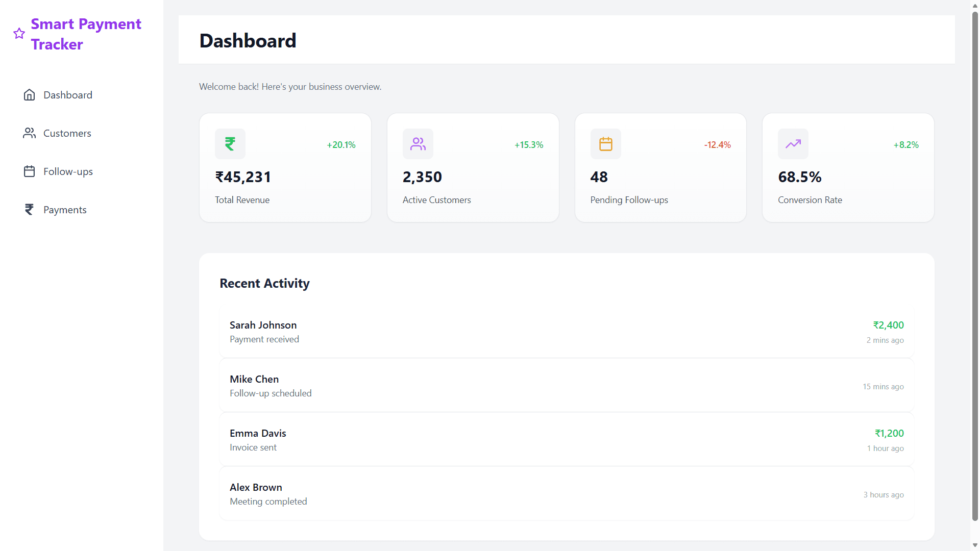Click the Meeting completed text
The image size is (980, 551).
click(x=268, y=502)
